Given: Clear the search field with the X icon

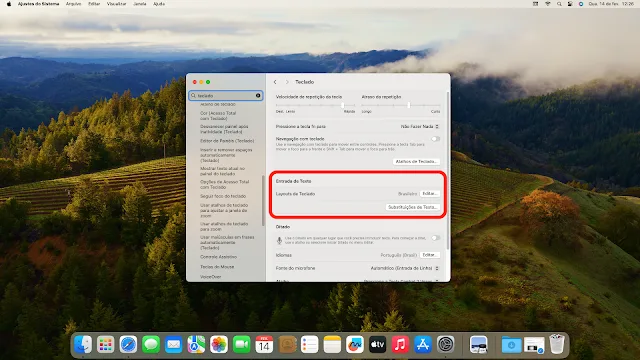Looking at the screenshot, I should (258, 96).
